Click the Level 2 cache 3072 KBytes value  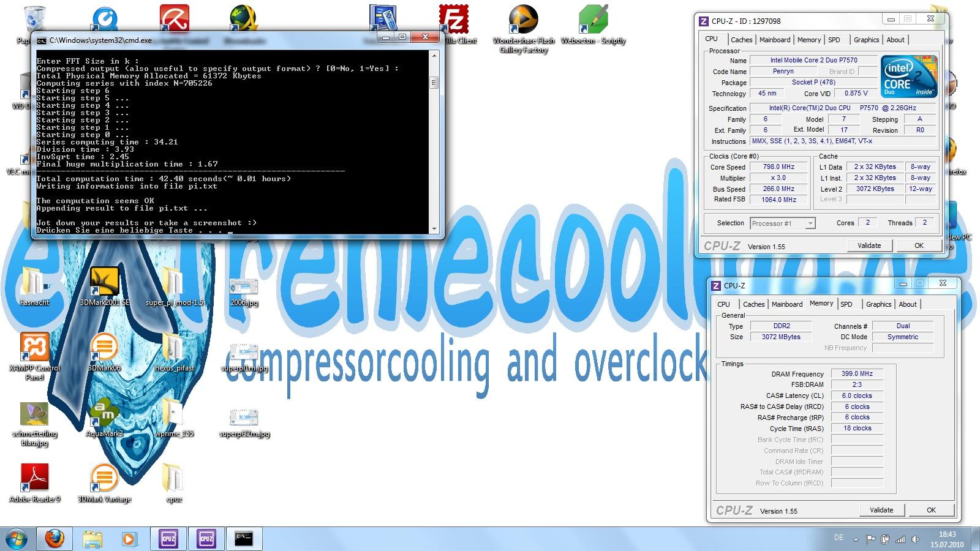coord(875,189)
